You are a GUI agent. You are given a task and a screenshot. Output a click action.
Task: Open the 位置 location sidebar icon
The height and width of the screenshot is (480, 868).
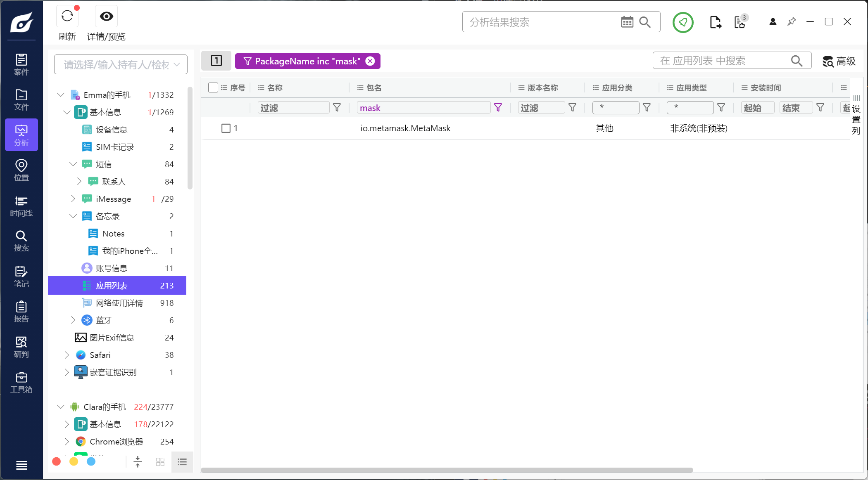[21, 170]
